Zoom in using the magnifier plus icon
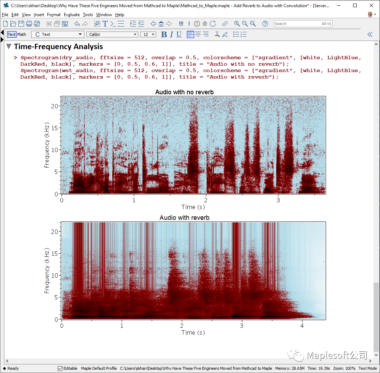The image size is (380, 373). 237,24
